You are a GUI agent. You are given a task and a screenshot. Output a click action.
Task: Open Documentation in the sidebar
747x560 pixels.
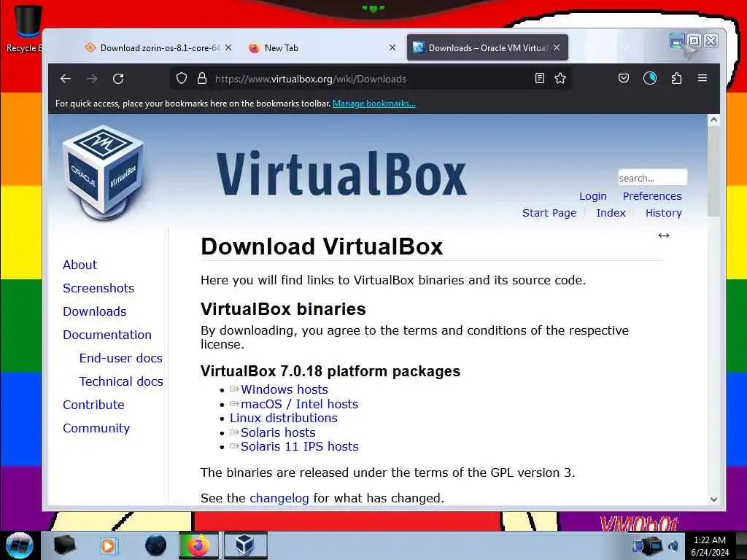tap(107, 335)
